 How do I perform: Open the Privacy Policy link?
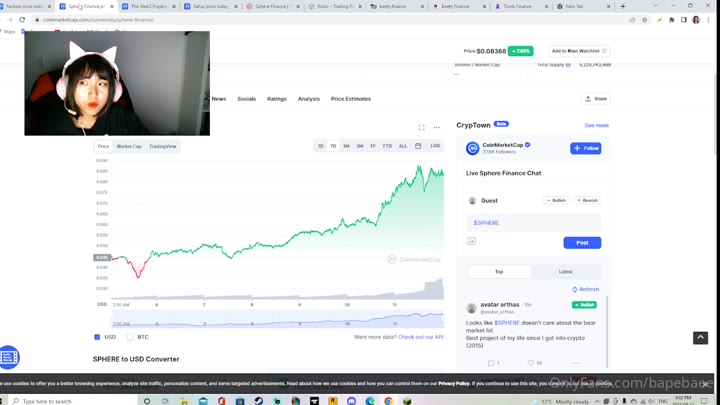click(454, 383)
